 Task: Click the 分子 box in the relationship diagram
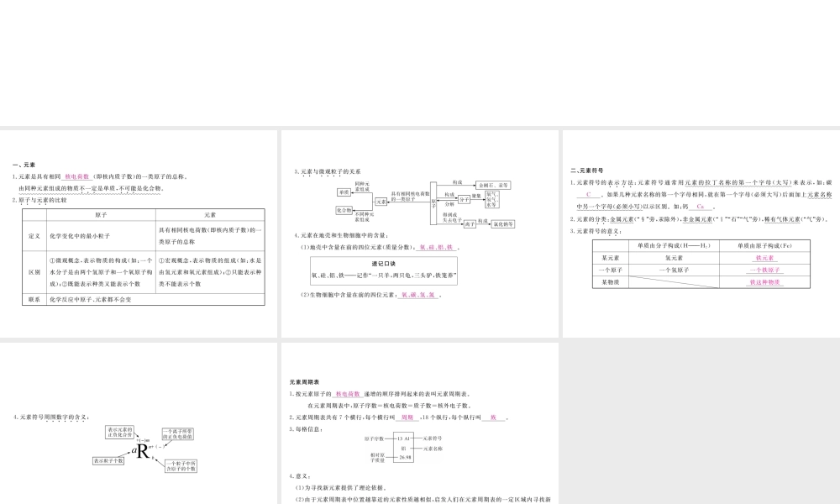pos(464,199)
